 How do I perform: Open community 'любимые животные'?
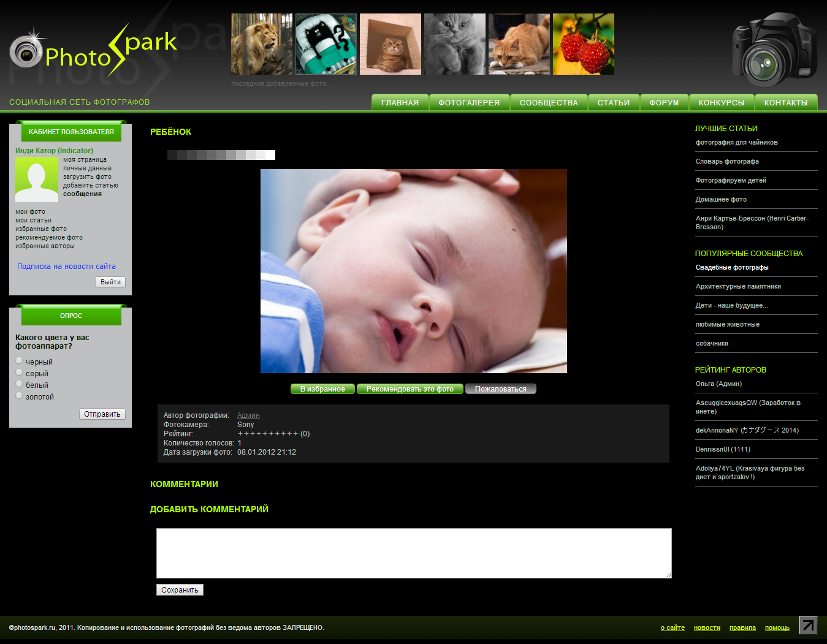pyautogui.click(x=728, y=324)
